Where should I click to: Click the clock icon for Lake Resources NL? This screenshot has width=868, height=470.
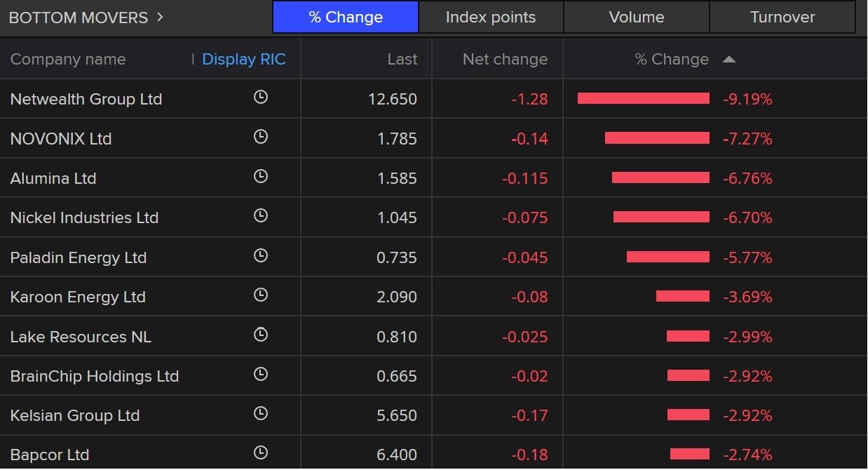(x=261, y=335)
